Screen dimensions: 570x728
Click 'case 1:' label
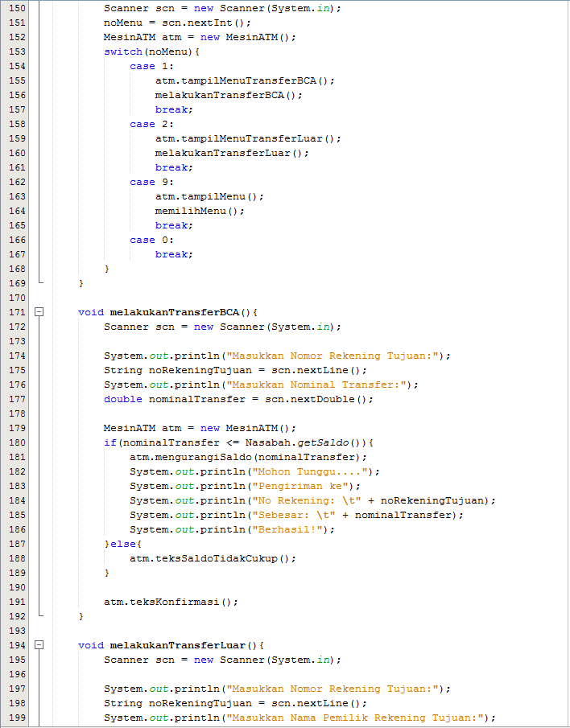[x=152, y=67]
